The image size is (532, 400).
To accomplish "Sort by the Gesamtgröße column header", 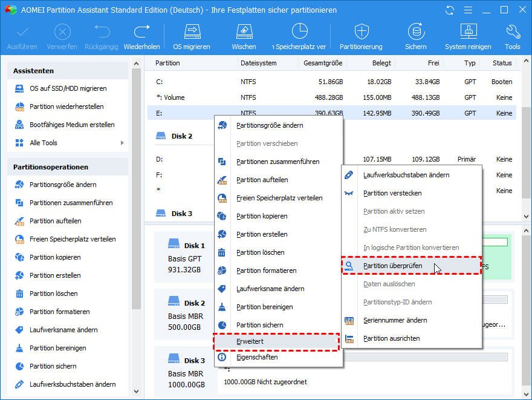I will (x=323, y=63).
